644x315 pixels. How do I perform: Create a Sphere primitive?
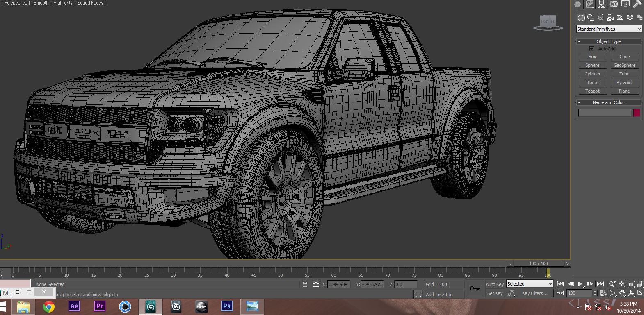tap(592, 65)
